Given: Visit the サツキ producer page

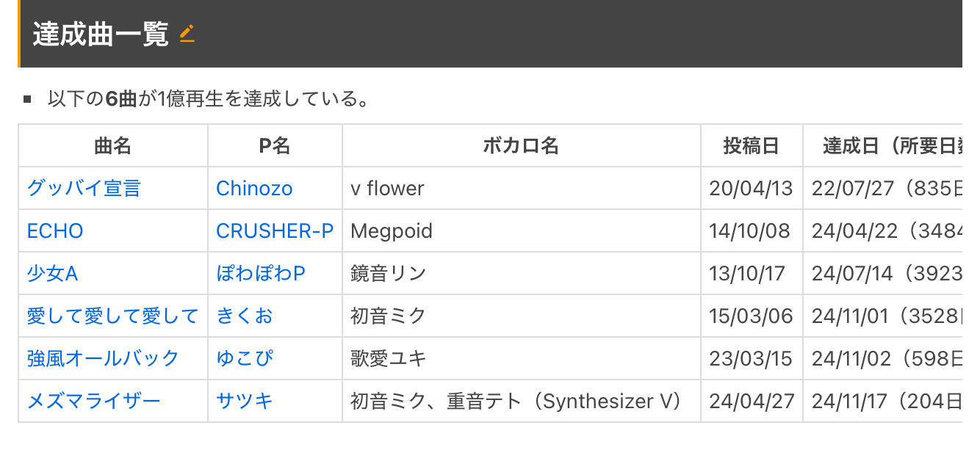Looking at the screenshot, I should pyautogui.click(x=245, y=402).
